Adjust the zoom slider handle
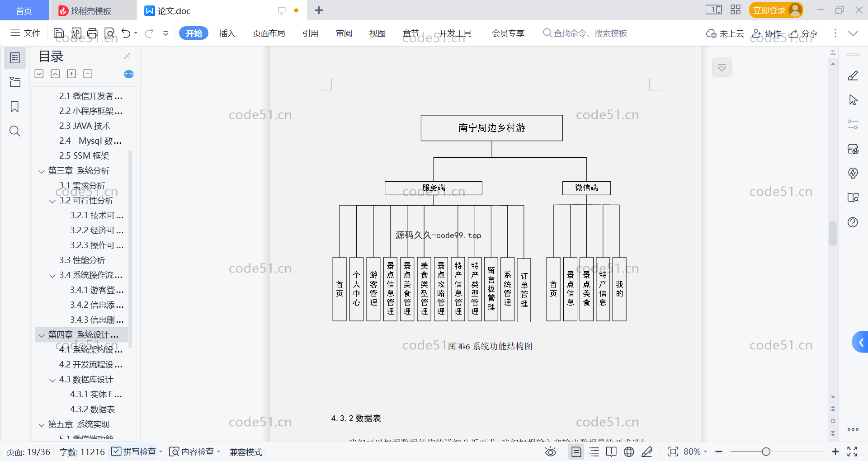This screenshot has height=461, width=868. click(x=766, y=452)
